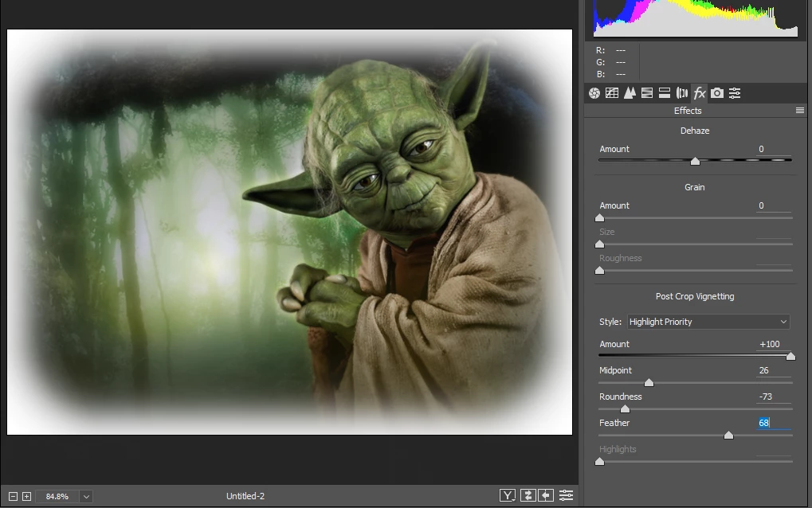Swap before and after settings
812x508 pixels.
[x=528, y=495]
